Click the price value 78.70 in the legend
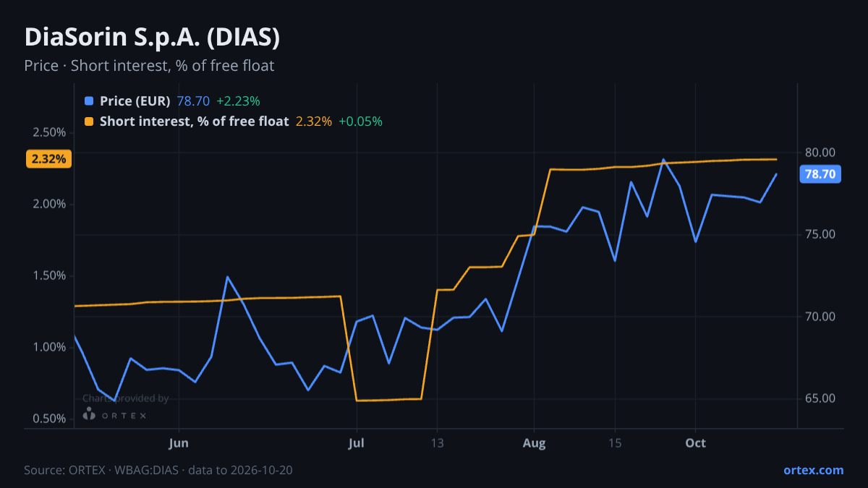Viewport: 868px width, 488px height. point(193,101)
